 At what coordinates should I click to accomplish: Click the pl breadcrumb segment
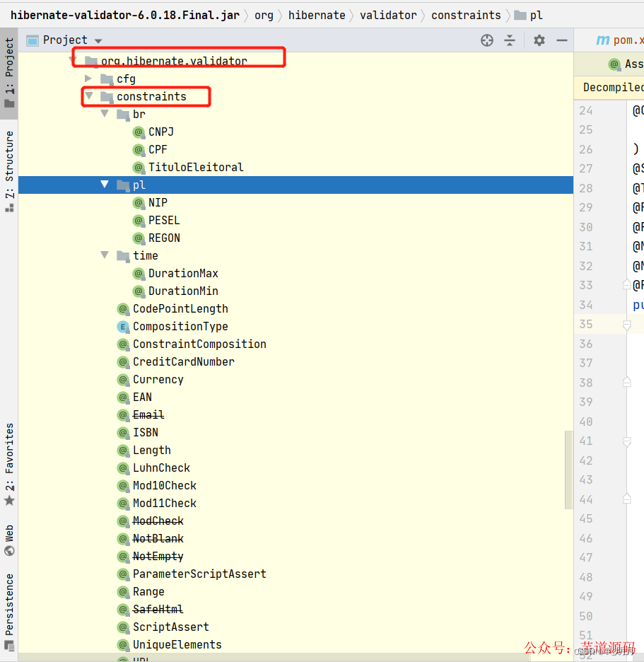click(529, 15)
